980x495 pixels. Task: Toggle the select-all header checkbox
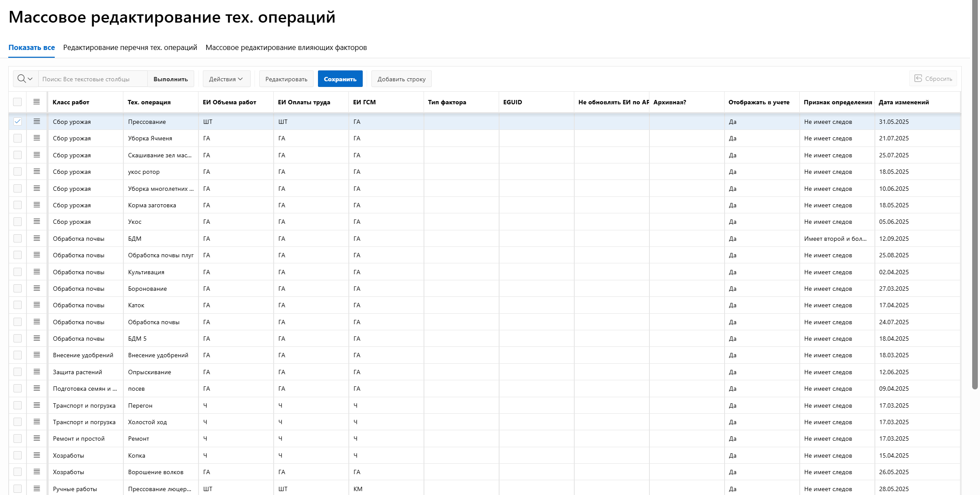coord(17,102)
